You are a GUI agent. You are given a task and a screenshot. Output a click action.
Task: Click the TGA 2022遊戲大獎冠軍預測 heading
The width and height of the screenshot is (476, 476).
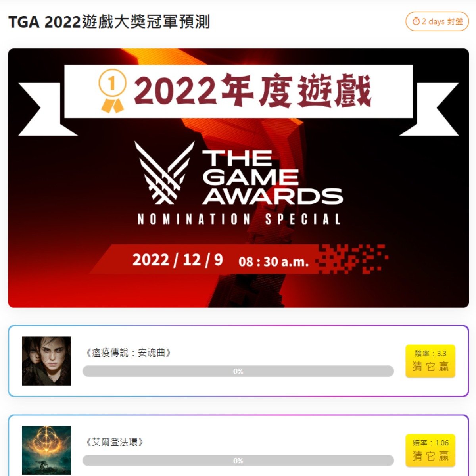(x=109, y=22)
